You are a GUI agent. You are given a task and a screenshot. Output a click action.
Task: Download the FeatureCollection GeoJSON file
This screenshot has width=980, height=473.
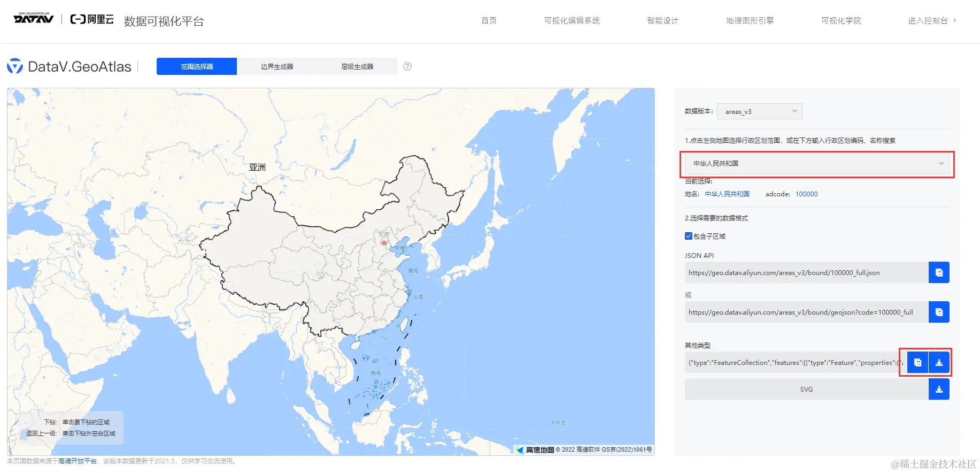(939, 362)
